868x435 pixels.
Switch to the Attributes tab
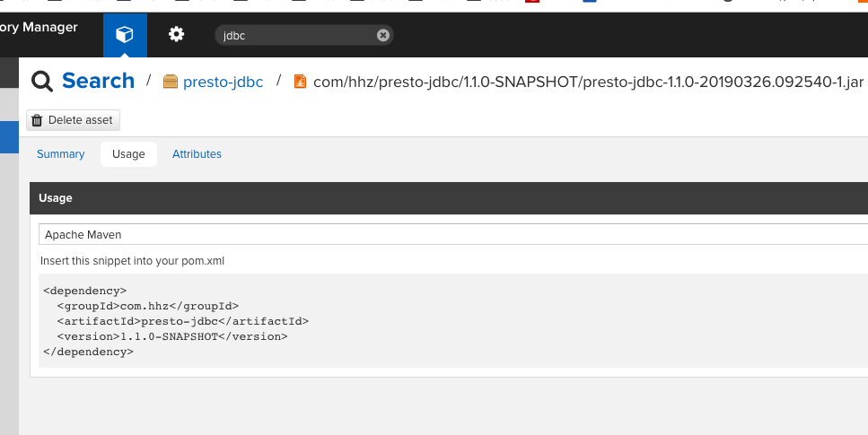click(x=197, y=154)
